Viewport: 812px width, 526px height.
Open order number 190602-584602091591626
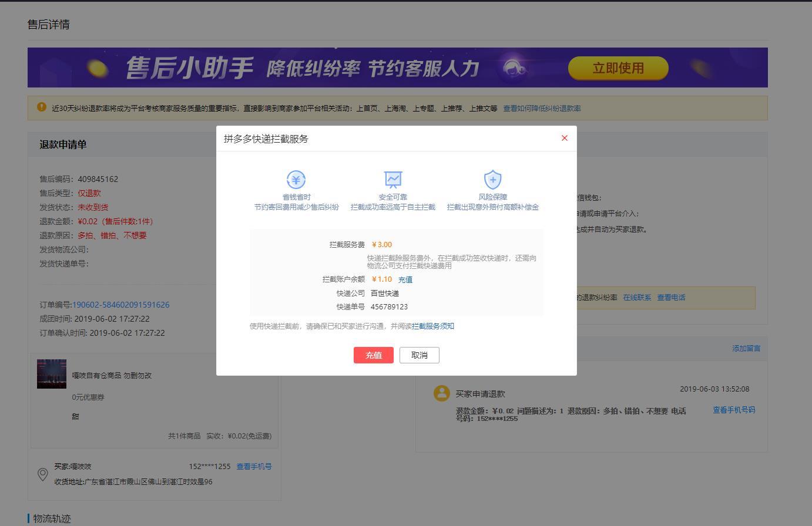tap(120, 305)
